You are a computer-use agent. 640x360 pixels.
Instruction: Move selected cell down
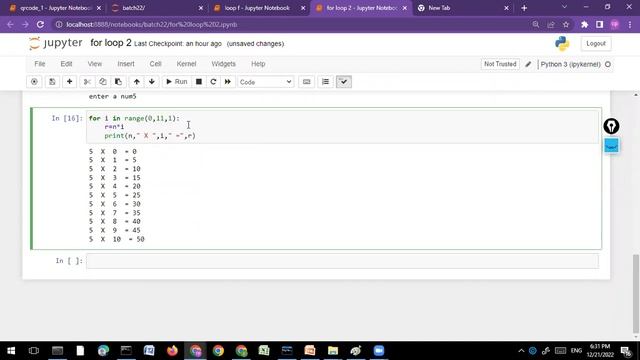(x=152, y=82)
